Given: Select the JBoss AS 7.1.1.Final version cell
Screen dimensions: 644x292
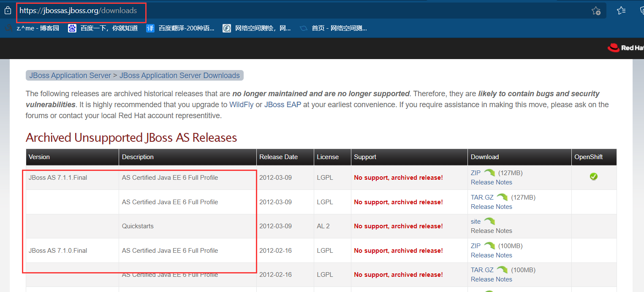Looking at the screenshot, I should coord(72,178).
